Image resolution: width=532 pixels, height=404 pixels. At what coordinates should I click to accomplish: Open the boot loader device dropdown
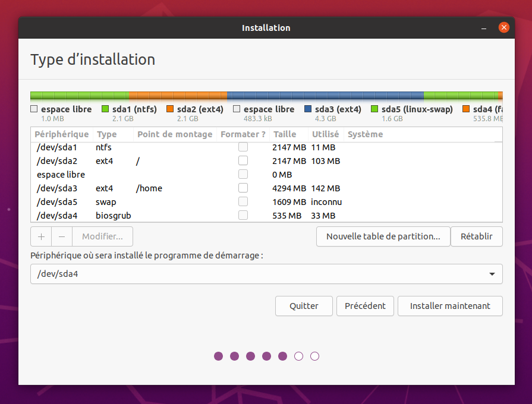[x=266, y=274]
